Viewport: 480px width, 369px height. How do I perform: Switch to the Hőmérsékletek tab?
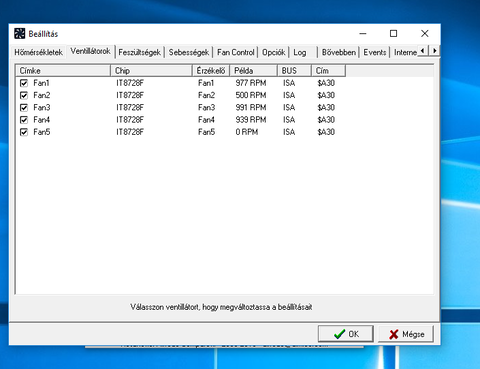[38, 52]
